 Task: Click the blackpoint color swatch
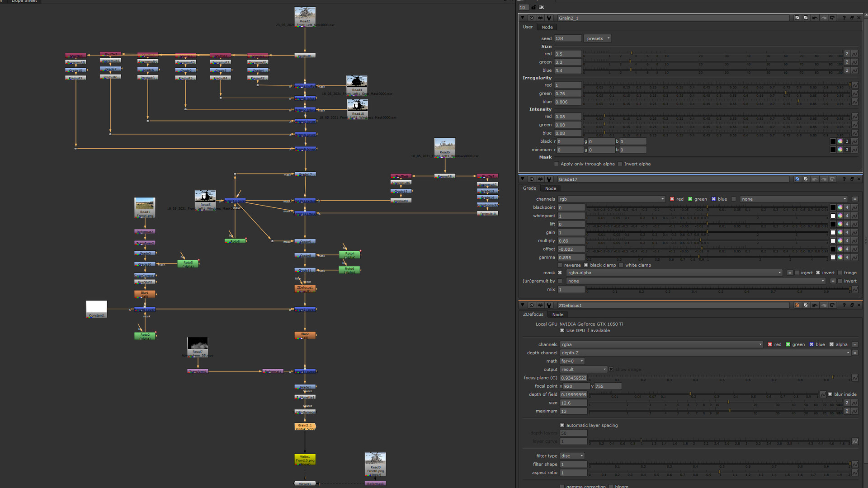tap(833, 207)
